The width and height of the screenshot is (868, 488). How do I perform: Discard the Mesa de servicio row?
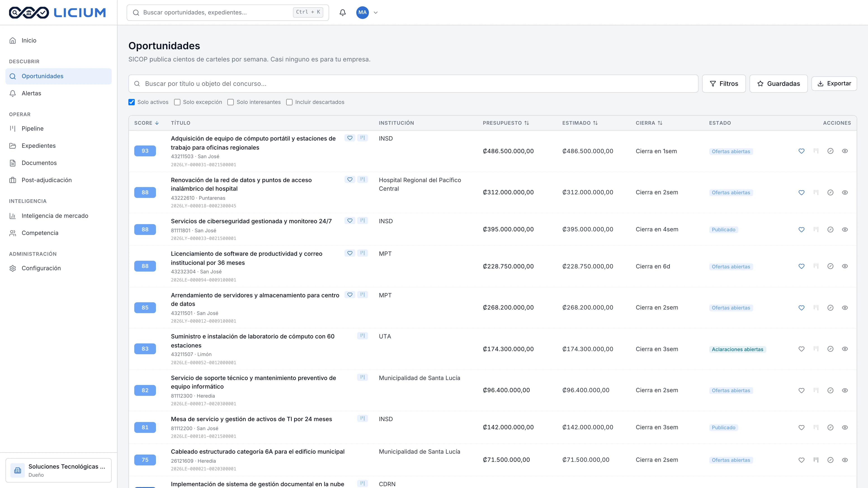(x=830, y=427)
